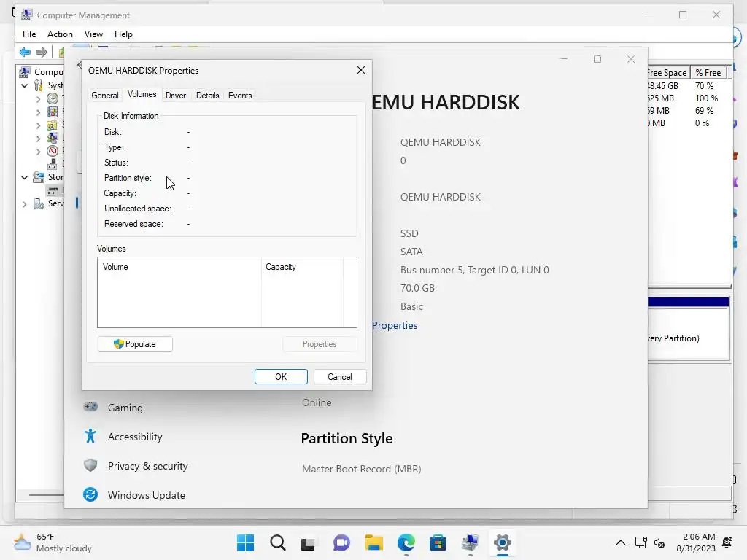Open the clock and date flyout
Screen dimensions: 747x560
pyautogui.click(x=696, y=542)
